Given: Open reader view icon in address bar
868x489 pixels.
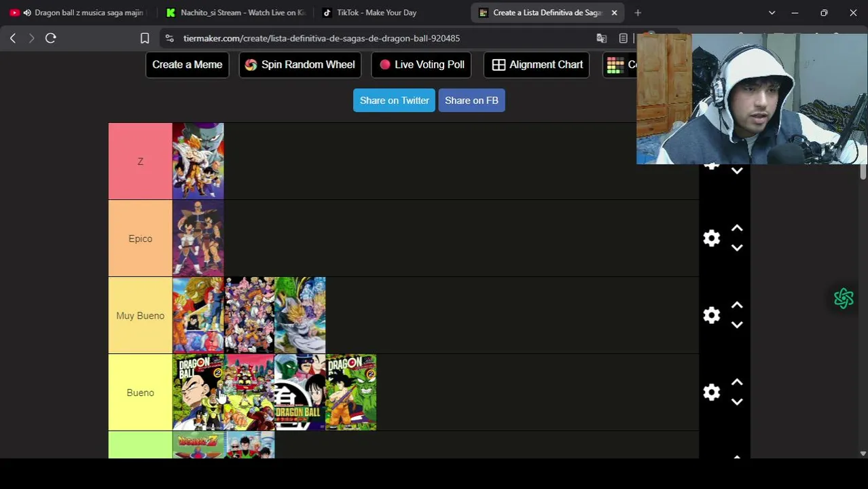Looking at the screenshot, I should [x=623, y=38].
